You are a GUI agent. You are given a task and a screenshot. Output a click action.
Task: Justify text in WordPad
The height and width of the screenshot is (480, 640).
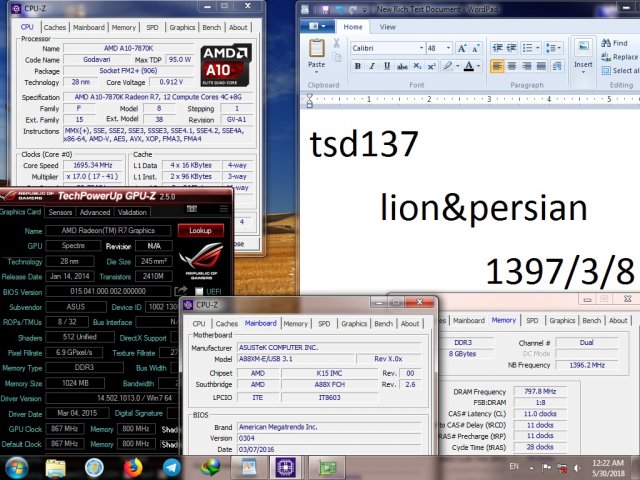pos(541,66)
